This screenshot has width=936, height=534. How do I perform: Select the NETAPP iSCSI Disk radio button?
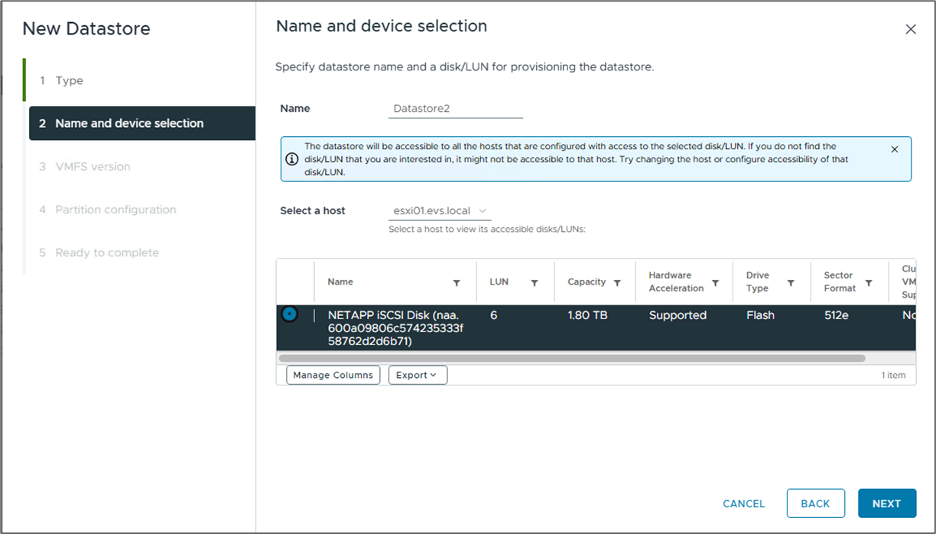(x=289, y=314)
